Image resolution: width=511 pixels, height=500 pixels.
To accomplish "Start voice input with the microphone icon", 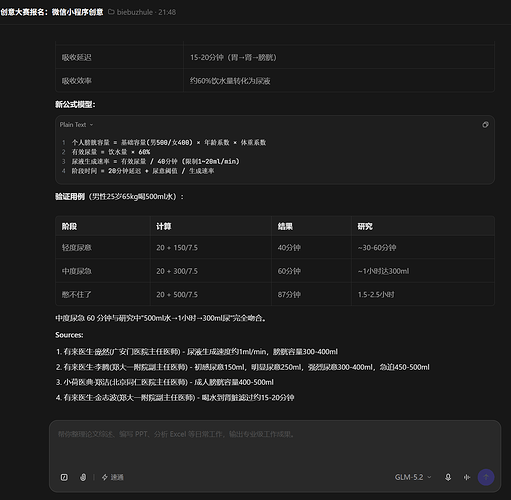I will coord(448,477).
